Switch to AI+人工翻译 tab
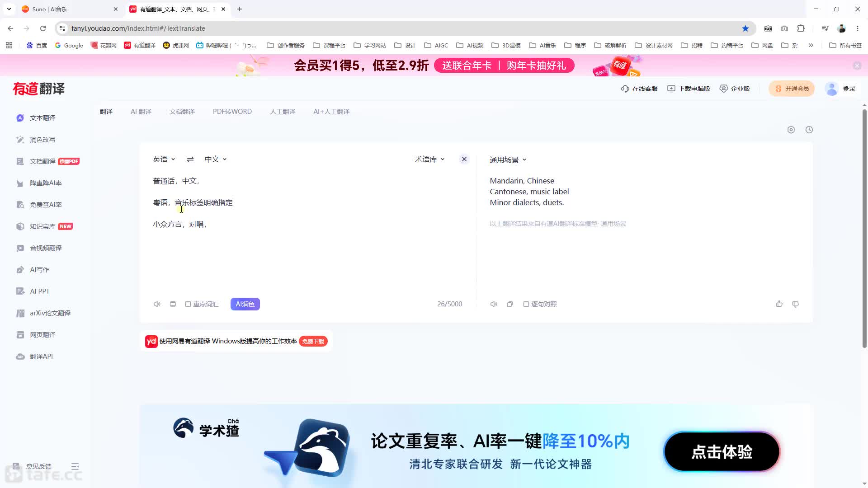Viewport: 868px width, 488px height. (331, 112)
